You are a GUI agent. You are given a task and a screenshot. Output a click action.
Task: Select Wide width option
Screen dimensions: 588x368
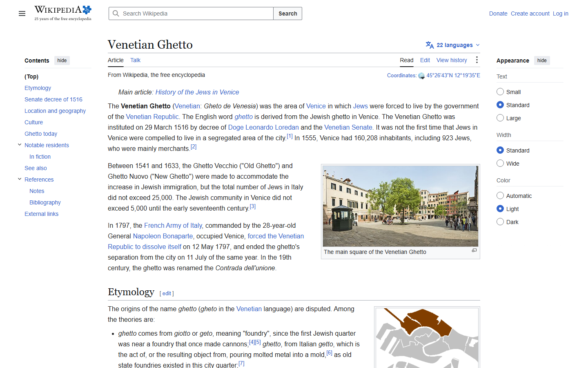500,164
